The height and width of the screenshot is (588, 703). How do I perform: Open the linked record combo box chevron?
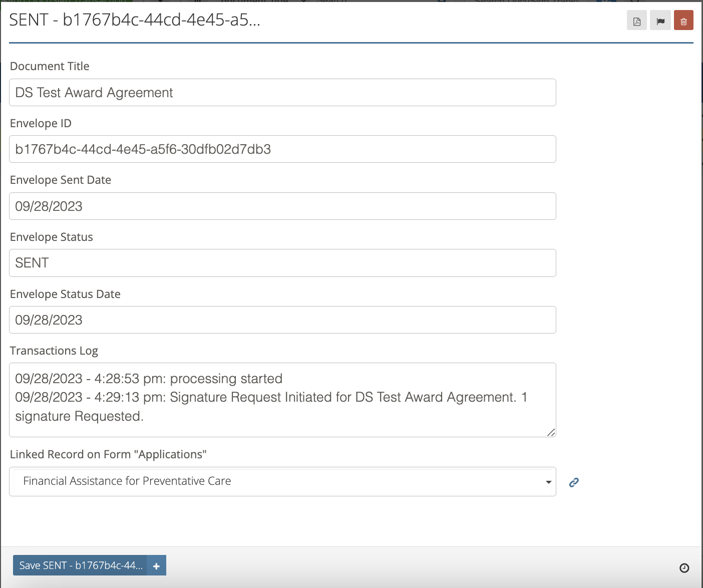(x=548, y=481)
